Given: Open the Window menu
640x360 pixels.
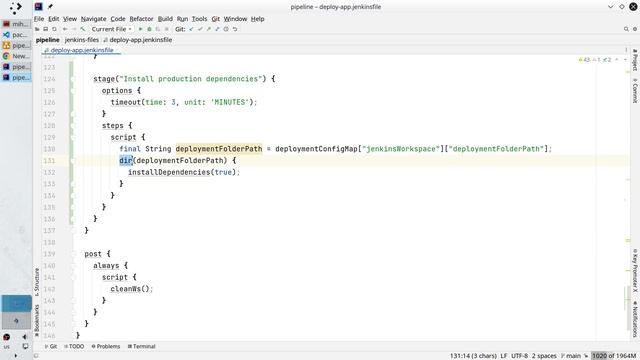Looking at the screenshot, I should click(236, 19).
